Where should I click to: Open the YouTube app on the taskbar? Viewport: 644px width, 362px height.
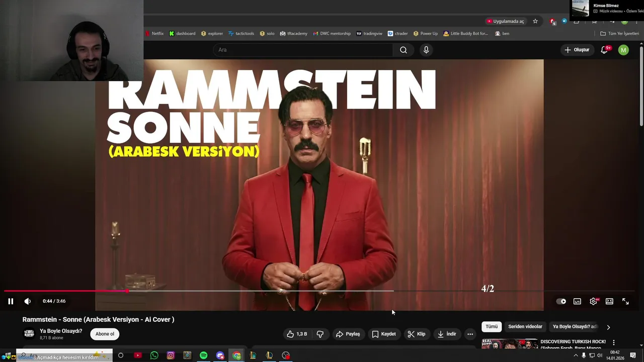tap(137, 355)
